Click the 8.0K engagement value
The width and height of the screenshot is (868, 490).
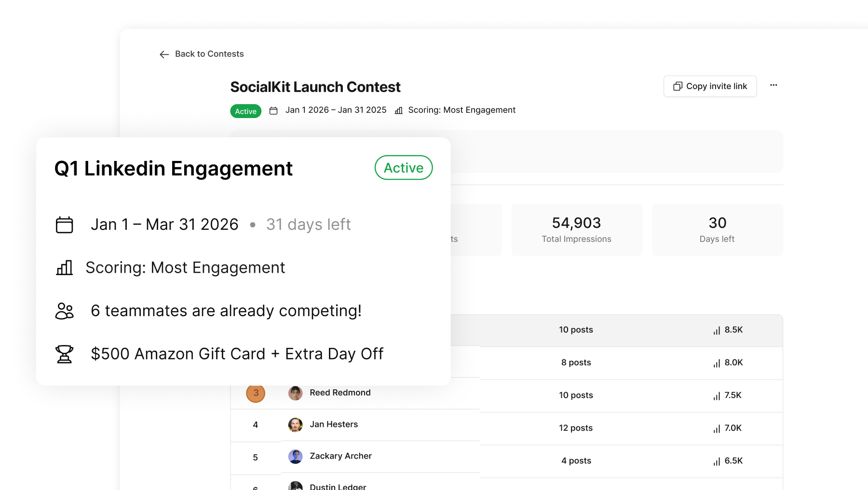pos(733,363)
